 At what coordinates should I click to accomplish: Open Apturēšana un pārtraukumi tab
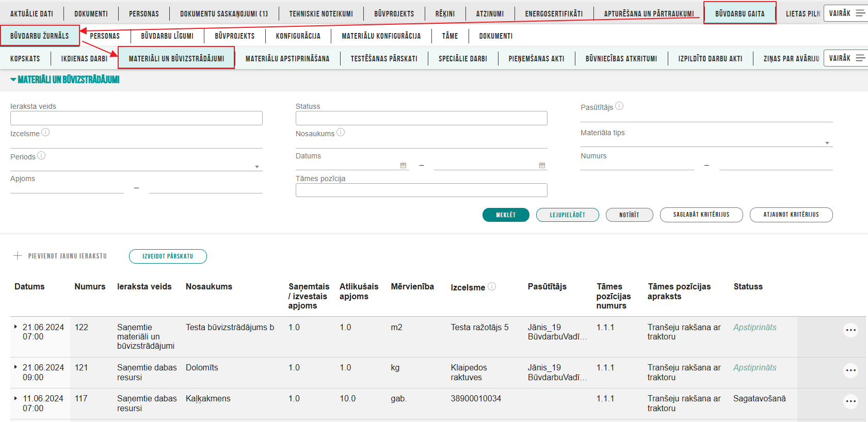pos(649,14)
